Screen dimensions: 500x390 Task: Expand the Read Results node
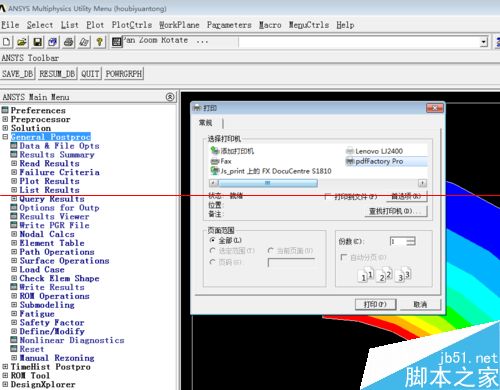click(14, 163)
